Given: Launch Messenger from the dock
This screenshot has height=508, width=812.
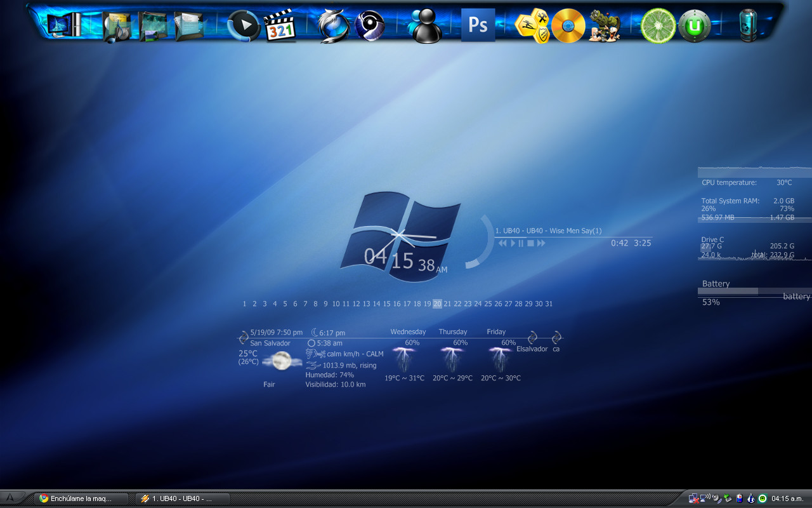Looking at the screenshot, I should (x=425, y=26).
